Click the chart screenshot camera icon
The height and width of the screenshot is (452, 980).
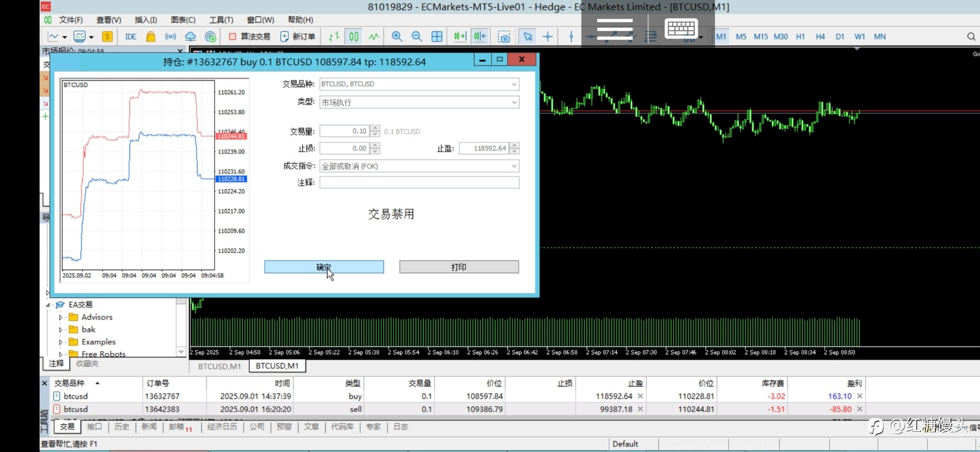click(x=504, y=37)
